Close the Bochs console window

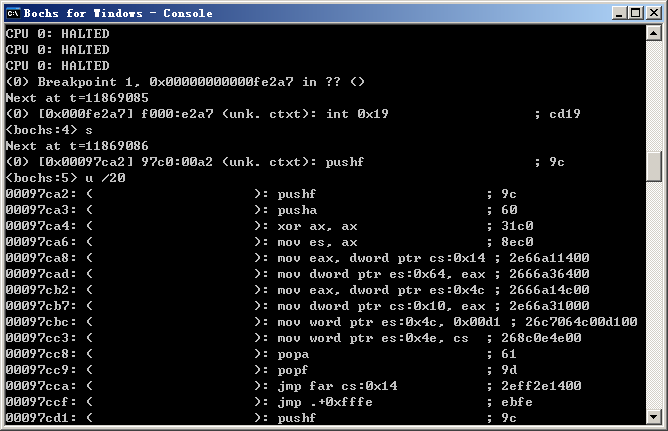click(654, 13)
